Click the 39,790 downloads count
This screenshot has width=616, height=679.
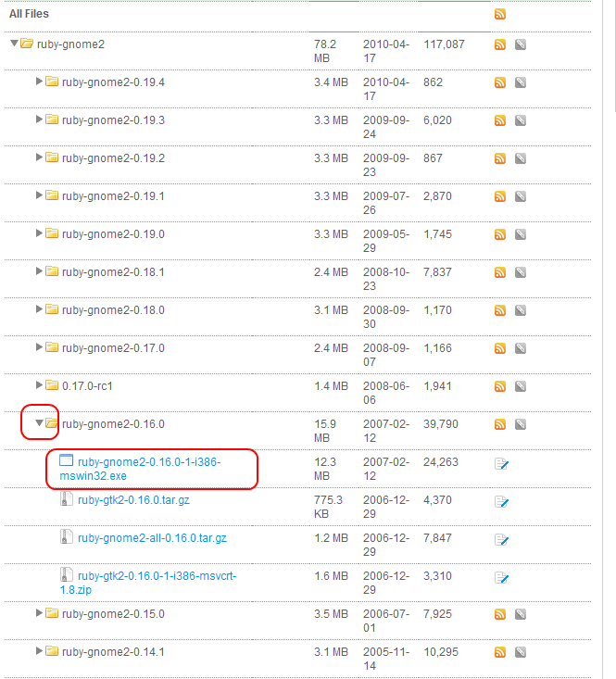(441, 424)
